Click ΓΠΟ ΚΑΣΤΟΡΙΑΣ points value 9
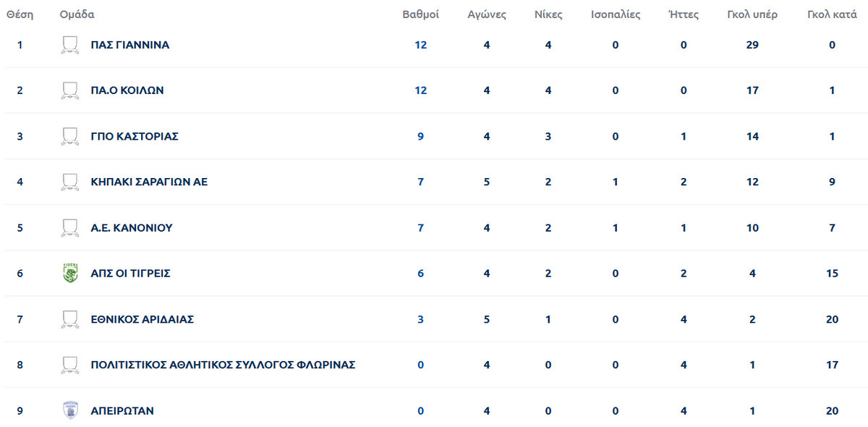 (x=421, y=136)
